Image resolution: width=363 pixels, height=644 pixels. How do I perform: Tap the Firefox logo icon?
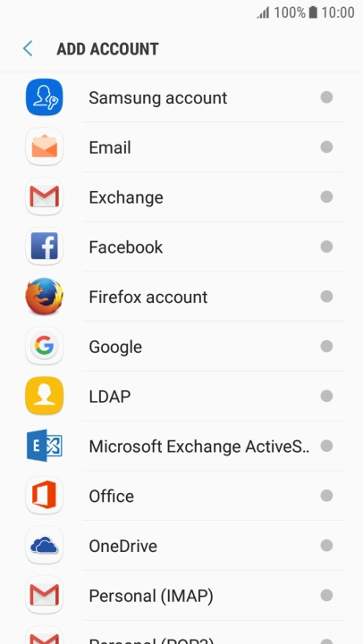(45, 297)
